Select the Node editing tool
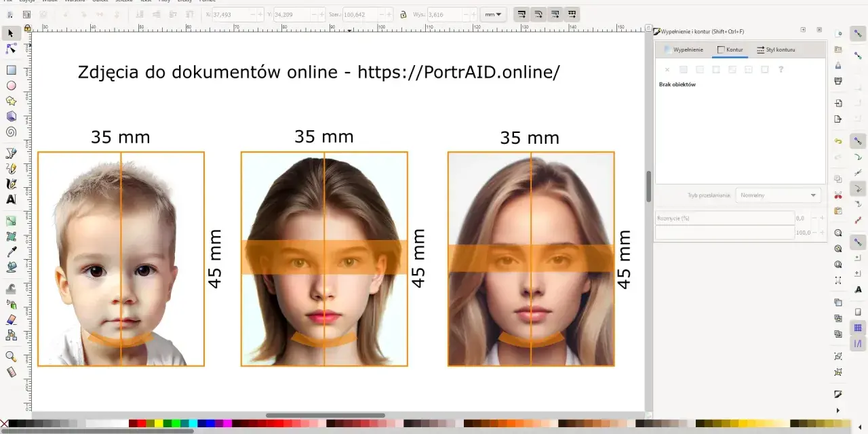 [x=11, y=49]
